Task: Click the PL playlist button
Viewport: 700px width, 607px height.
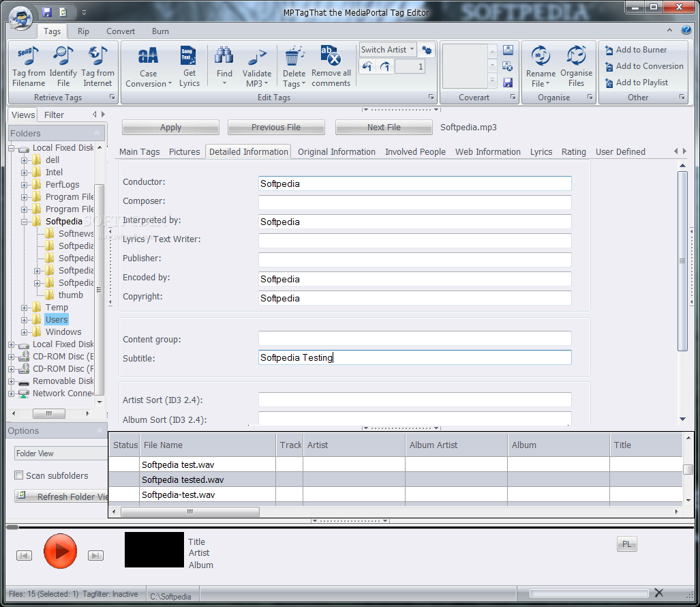Action: (x=627, y=544)
